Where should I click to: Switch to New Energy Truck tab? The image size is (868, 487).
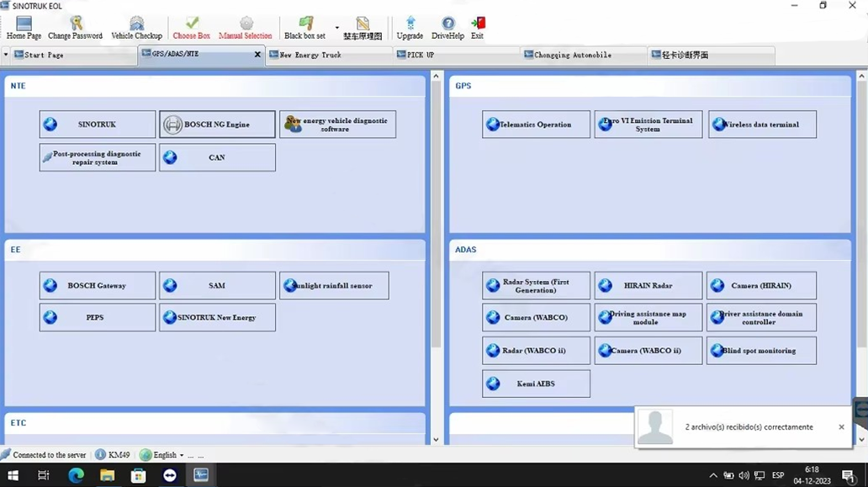330,55
